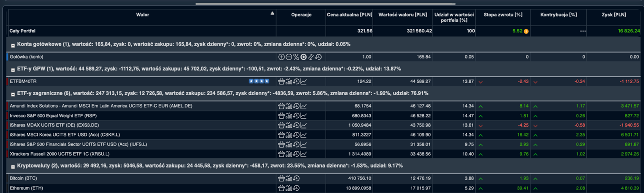Collapse the ETF-y zagraniczne group

click(x=13, y=95)
